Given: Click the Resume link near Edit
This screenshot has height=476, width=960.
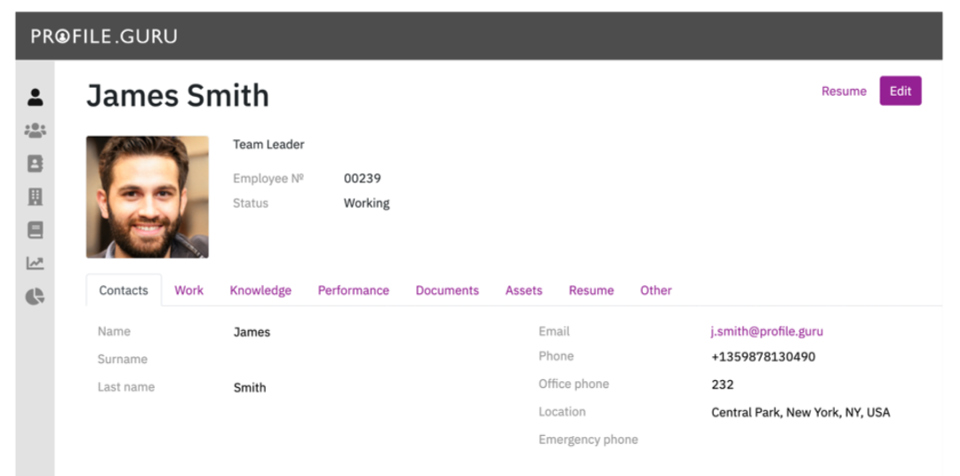Looking at the screenshot, I should [844, 91].
